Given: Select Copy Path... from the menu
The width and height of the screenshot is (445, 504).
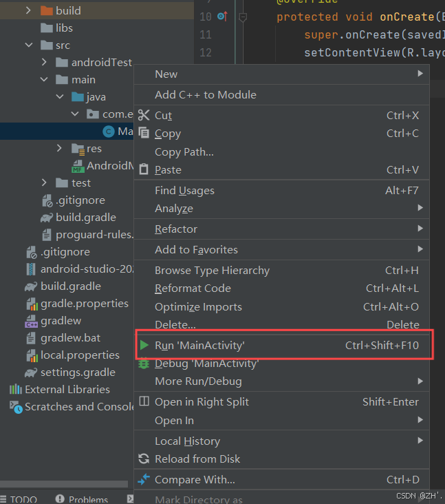Looking at the screenshot, I should point(281,151).
